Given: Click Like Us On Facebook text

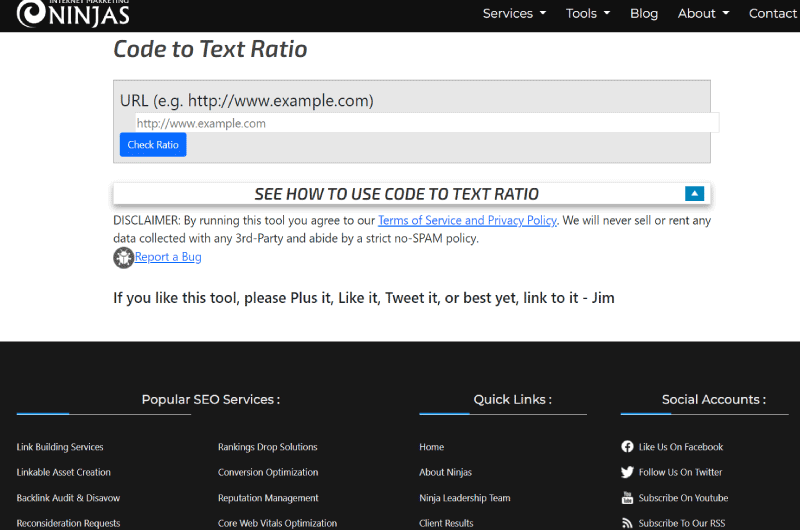Looking at the screenshot, I should tap(681, 447).
